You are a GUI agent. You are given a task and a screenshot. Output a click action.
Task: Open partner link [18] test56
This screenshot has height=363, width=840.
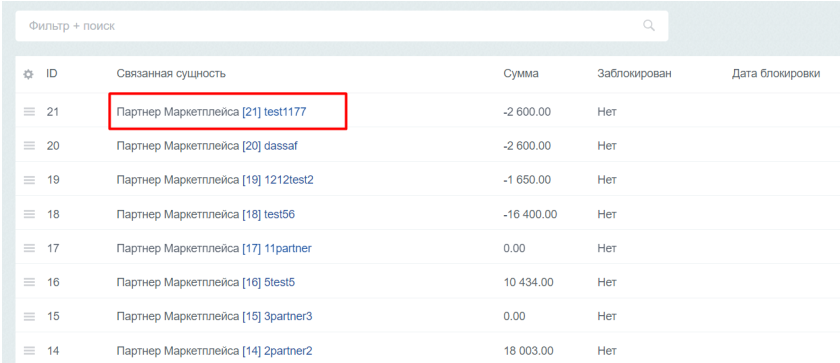268,214
